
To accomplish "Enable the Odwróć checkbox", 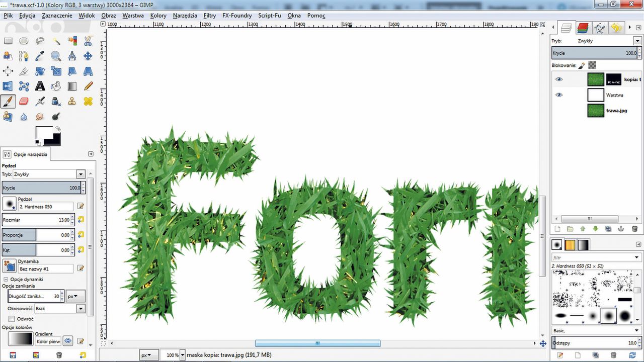I will tap(12, 319).
